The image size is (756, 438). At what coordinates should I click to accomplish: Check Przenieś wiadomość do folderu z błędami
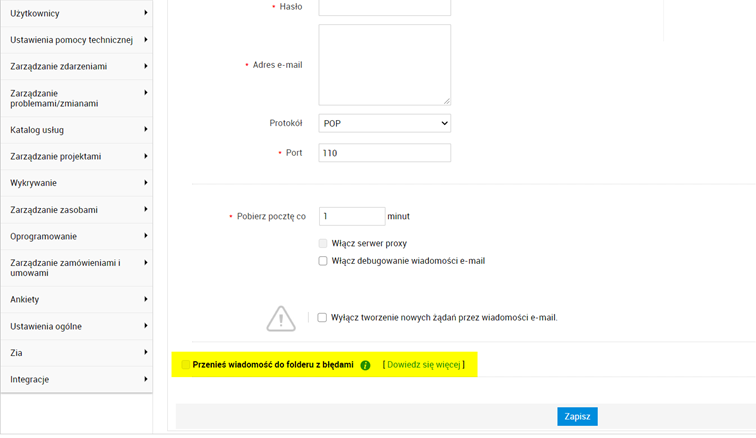tap(185, 365)
